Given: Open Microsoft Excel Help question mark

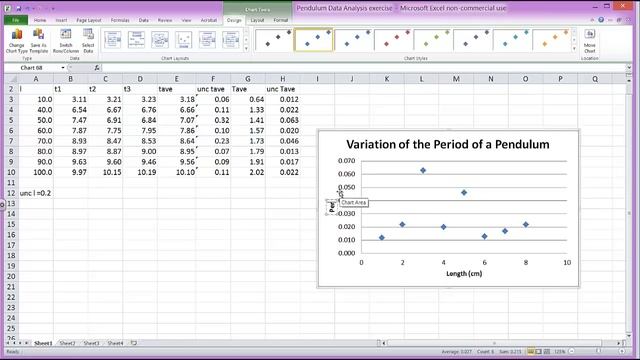Looking at the screenshot, I should point(601,20).
